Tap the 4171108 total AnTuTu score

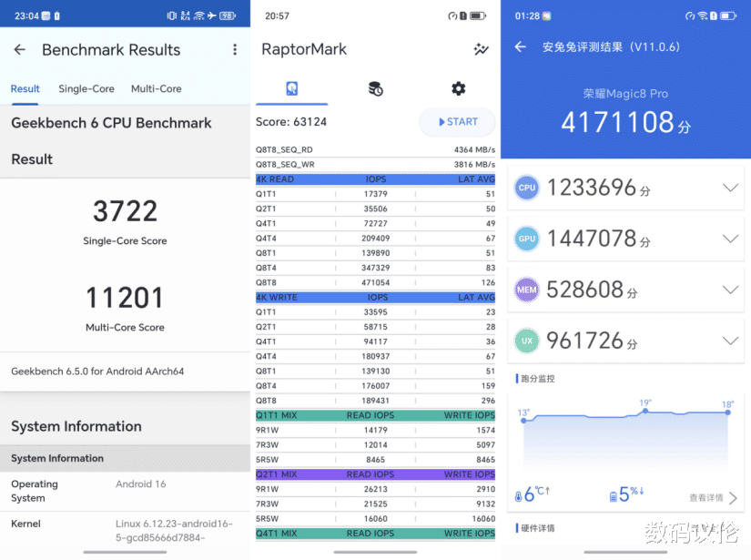625,123
